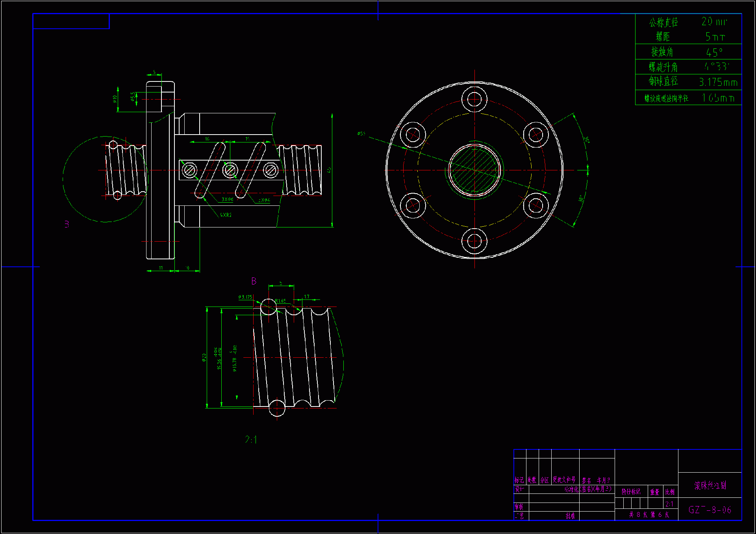The width and height of the screenshot is (756, 534).
Task: Click the 3XΦ6 dimension annotation
Action: [227, 200]
